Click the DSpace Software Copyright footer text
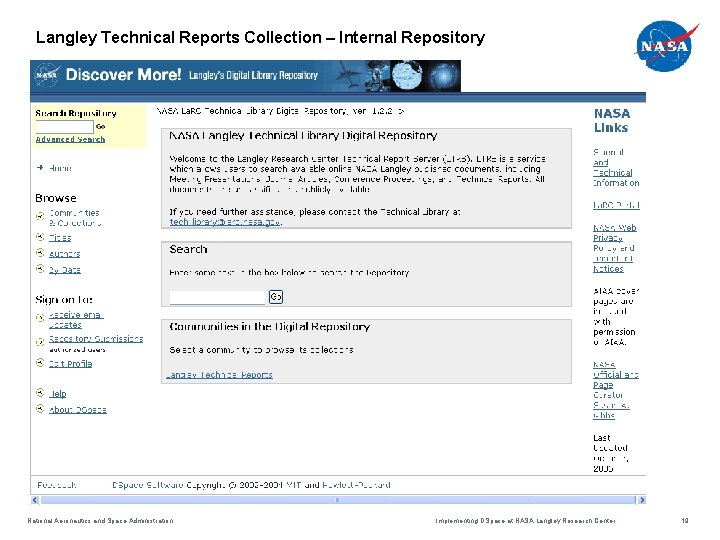 [x=251, y=485]
